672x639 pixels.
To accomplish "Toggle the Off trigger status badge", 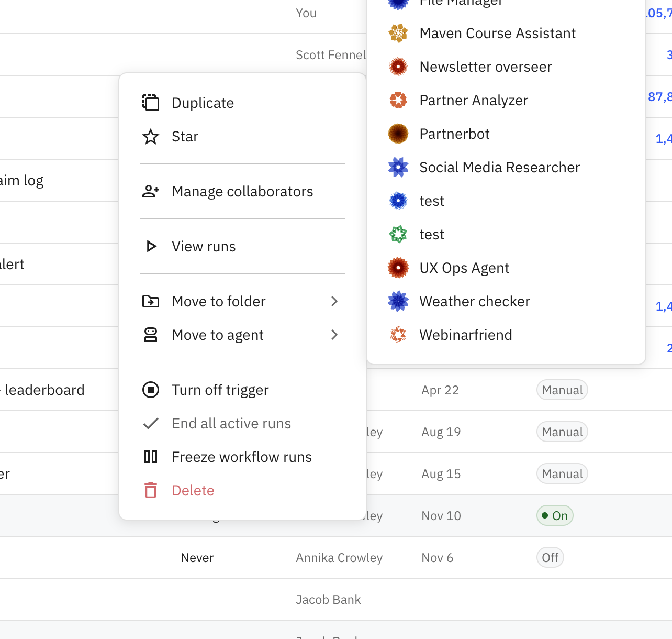I will [x=550, y=558].
